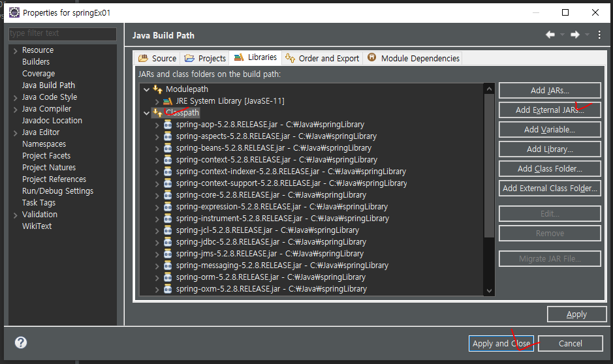Image resolution: width=613 pixels, height=364 pixels.
Task: Click the Add Library... button
Action: pos(550,149)
